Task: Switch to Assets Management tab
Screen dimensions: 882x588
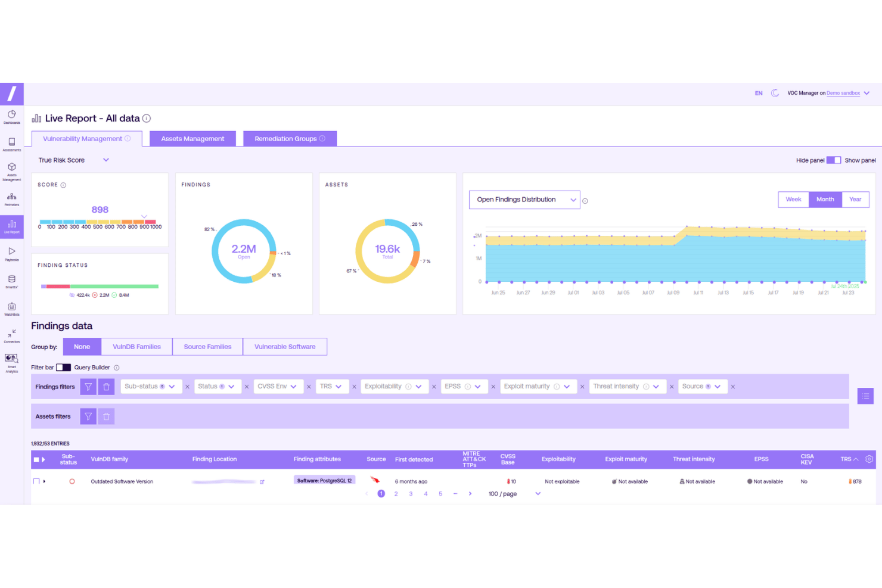Action: pyautogui.click(x=192, y=139)
